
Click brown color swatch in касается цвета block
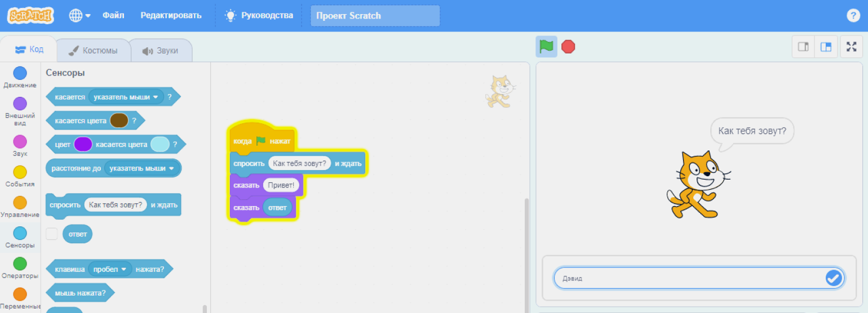point(119,120)
